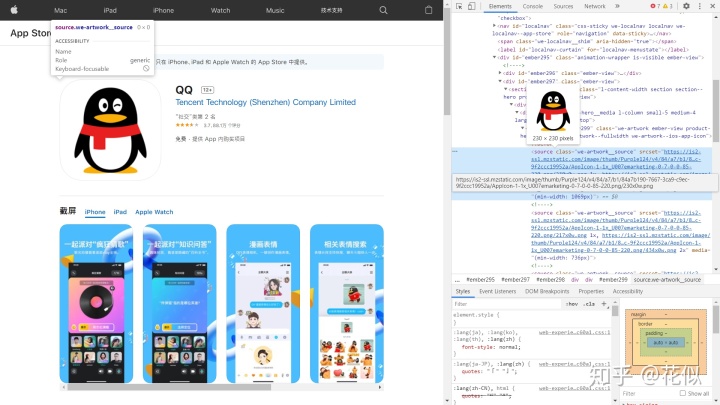
Task: Activate the DevTools element inspector arrow icon
Action: [459, 6]
